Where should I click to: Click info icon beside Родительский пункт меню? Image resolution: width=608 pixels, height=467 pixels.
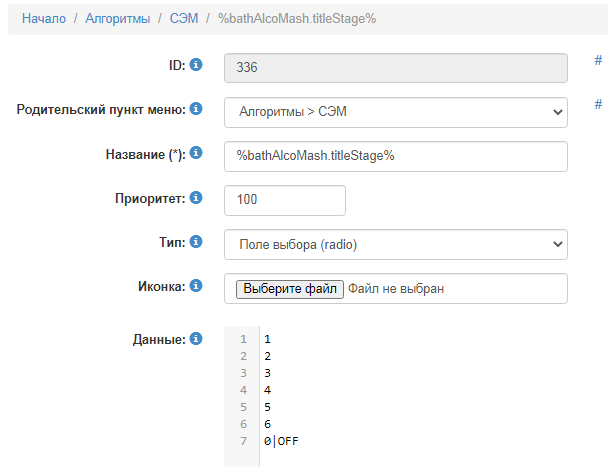coord(196,108)
